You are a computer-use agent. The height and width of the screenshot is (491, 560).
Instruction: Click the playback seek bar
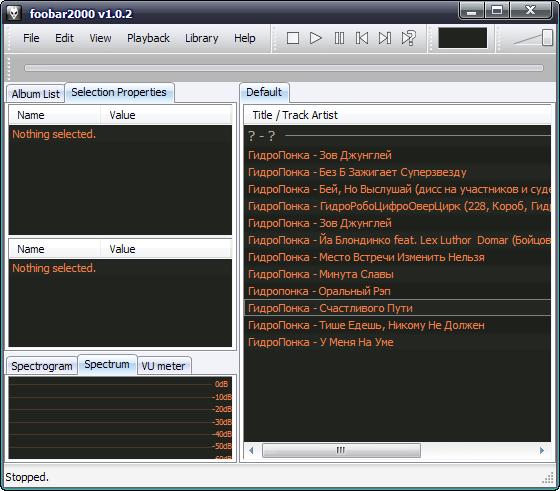click(284, 68)
